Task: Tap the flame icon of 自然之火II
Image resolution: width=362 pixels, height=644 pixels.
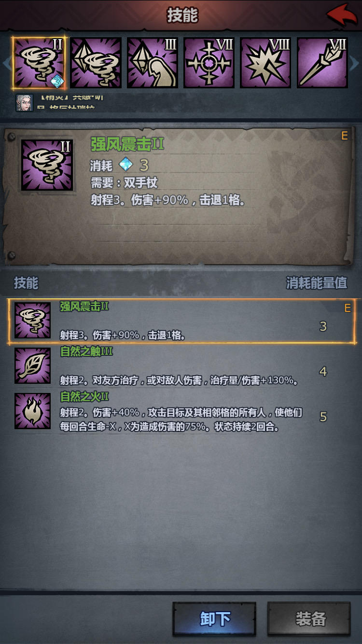Action: coord(32,411)
